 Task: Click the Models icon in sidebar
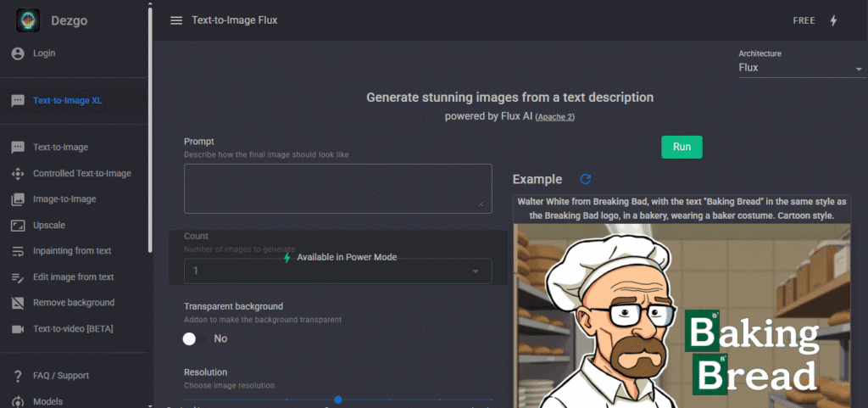tap(18, 401)
